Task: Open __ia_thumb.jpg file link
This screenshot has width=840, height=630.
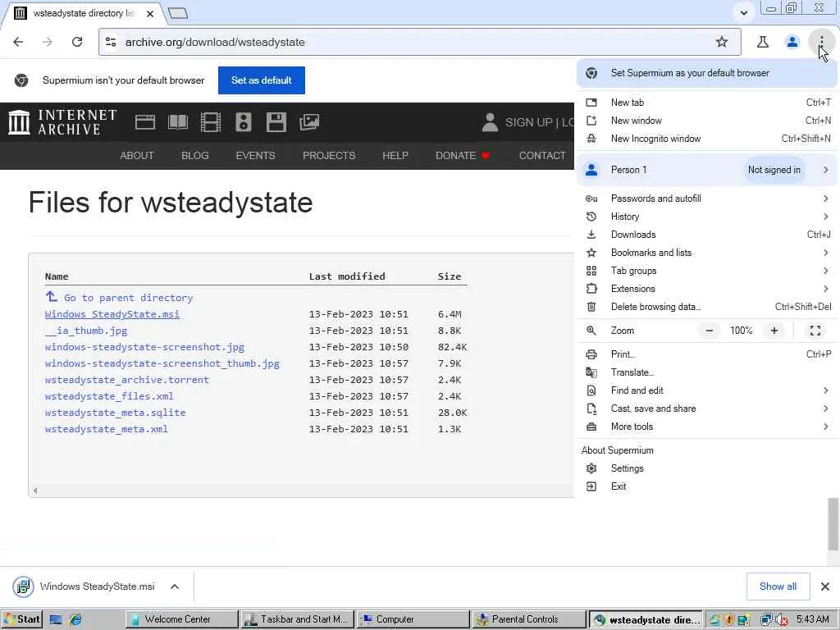Action: tap(85, 331)
